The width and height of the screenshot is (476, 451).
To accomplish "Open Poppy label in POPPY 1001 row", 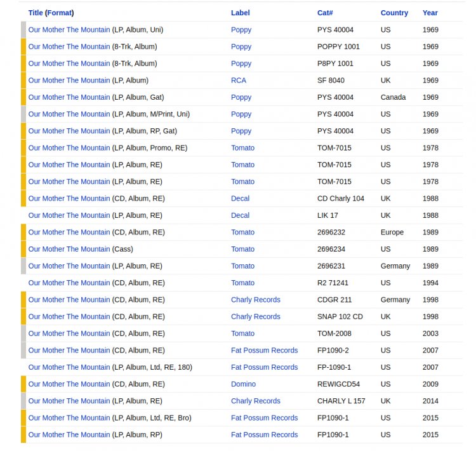I will pos(241,46).
